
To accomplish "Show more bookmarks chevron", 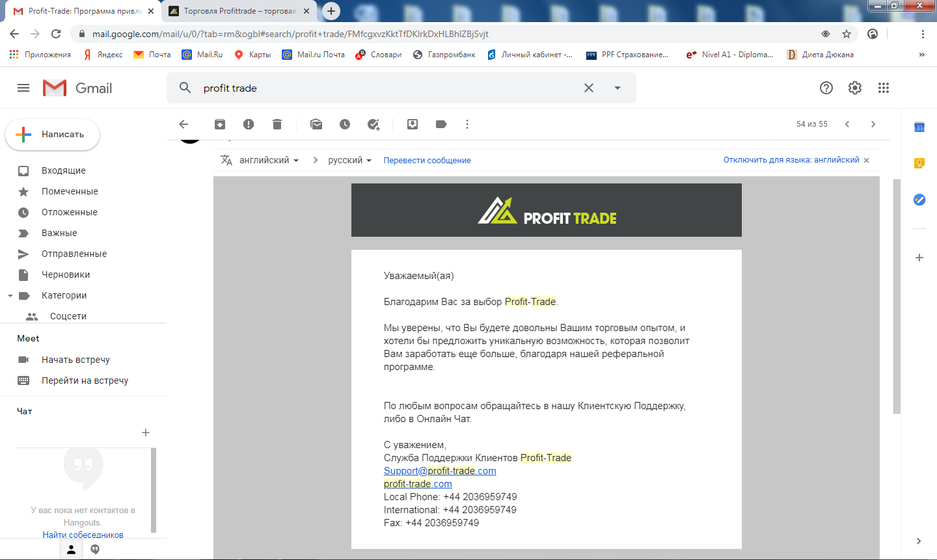I will (x=921, y=55).
